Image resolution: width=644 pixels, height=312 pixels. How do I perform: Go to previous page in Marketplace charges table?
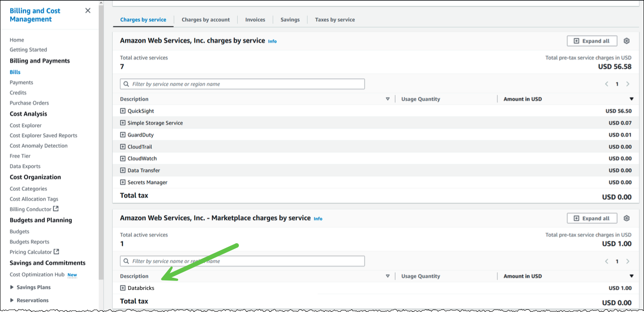[x=607, y=261]
